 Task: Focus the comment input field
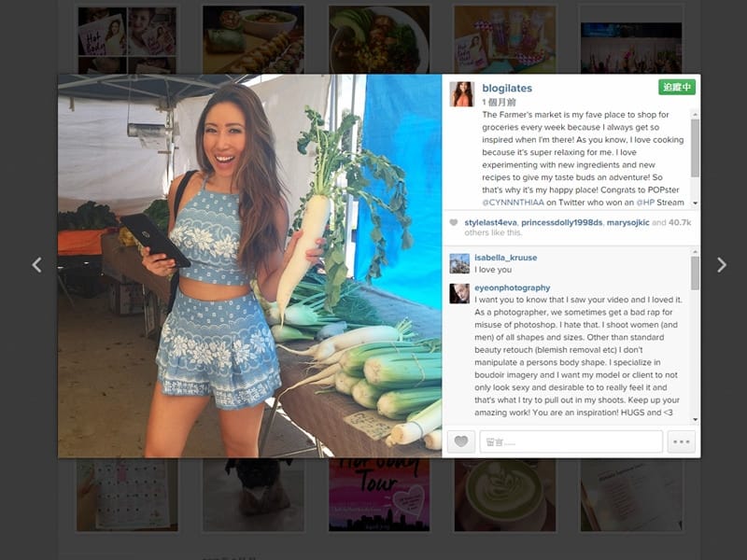(571, 441)
